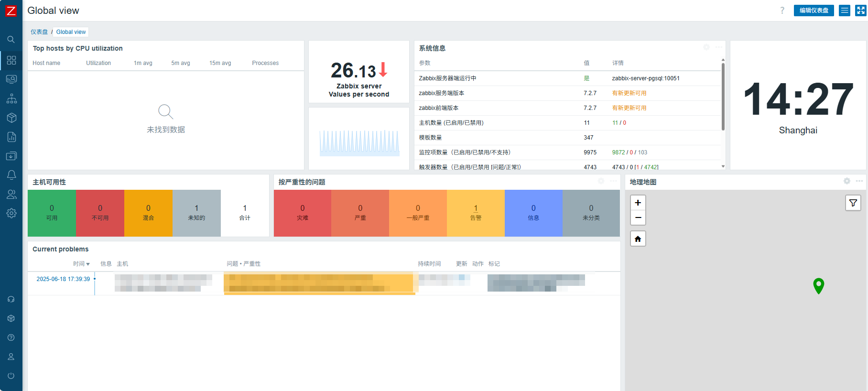Click the frontend version update available text
The width and height of the screenshot is (868, 391).
pos(629,108)
